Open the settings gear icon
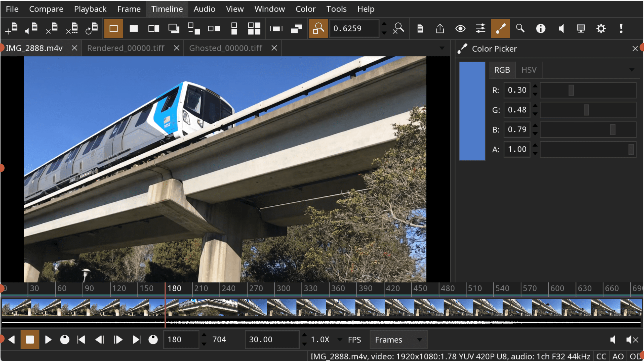Image resolution: width=644 pixels, height=361 pixels. [601, 28]
